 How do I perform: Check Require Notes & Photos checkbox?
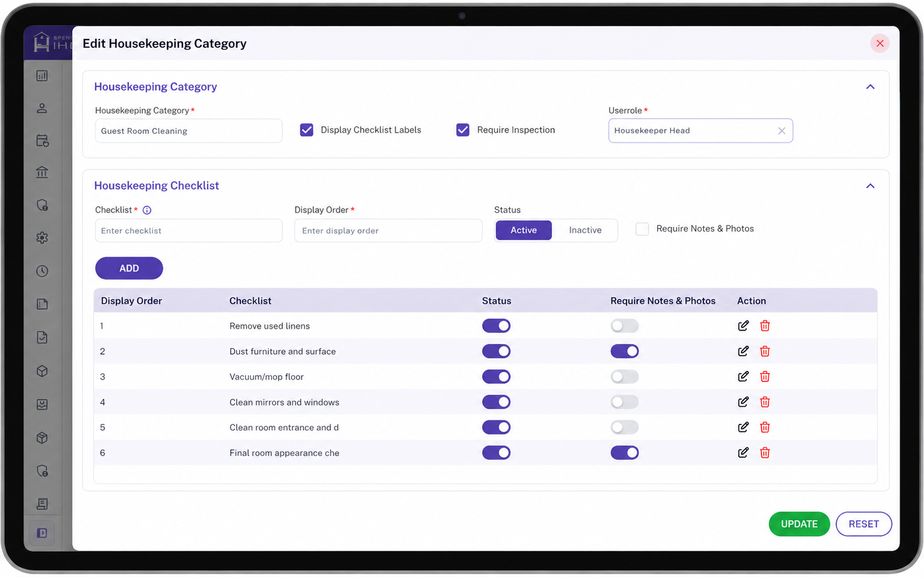tap(642, 229)
